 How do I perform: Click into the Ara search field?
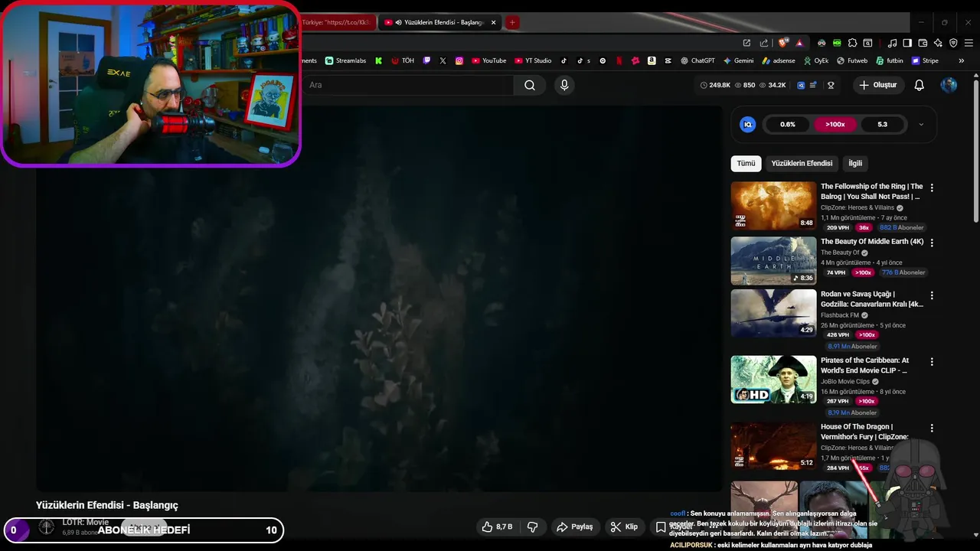click(x=407, y=85)
